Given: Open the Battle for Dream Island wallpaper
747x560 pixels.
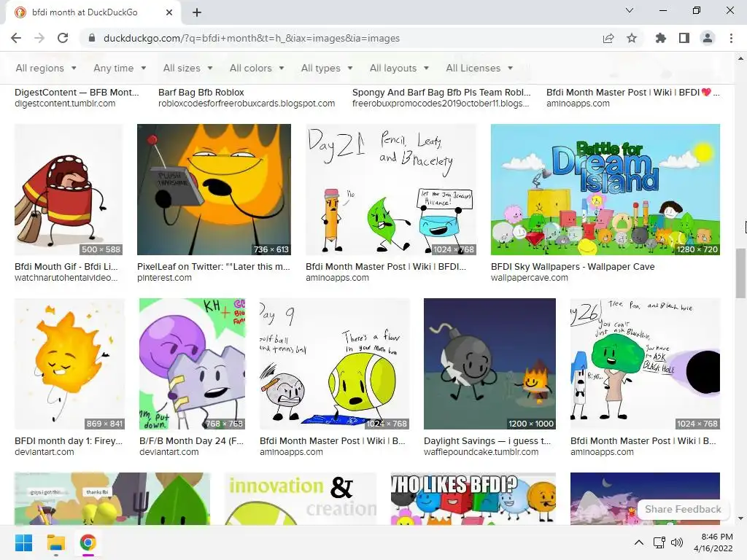Looking at the screenshot, I should tap(605, 190).
